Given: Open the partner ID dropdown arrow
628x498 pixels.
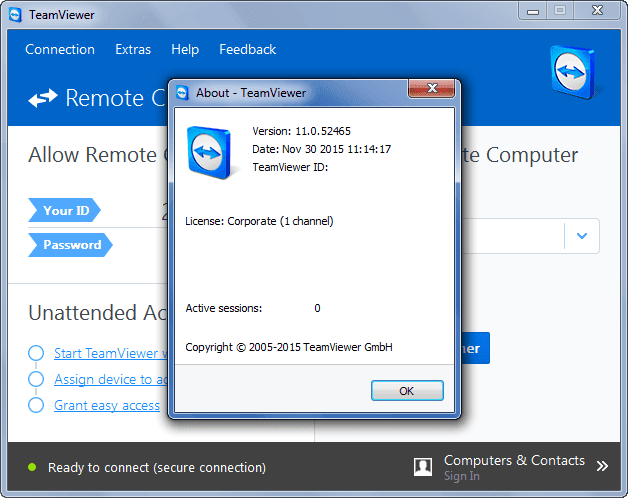Looking at the screenshot, I should (582, 236).
